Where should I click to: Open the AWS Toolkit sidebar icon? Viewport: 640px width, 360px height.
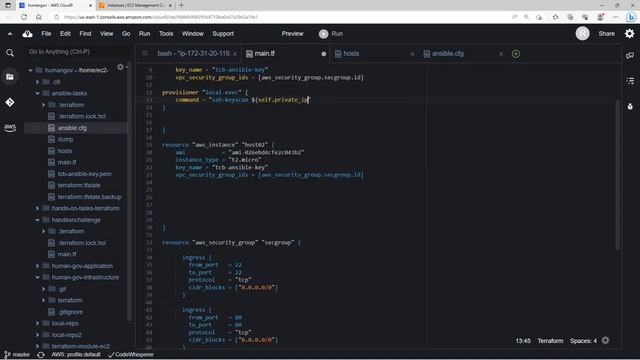[10, 127]
